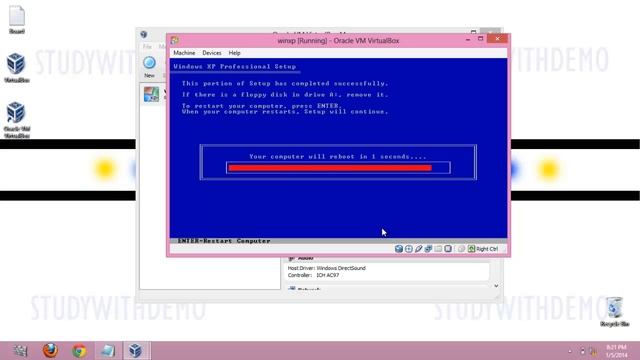This screenshot has width=640, height=360.
Task: Click 'Windows XP Professional Setup' heading
Action: pyautogui.click(x=235, y=67)
